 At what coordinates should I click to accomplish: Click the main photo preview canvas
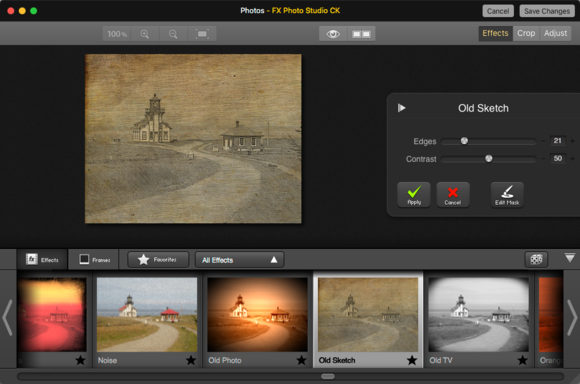193,139
